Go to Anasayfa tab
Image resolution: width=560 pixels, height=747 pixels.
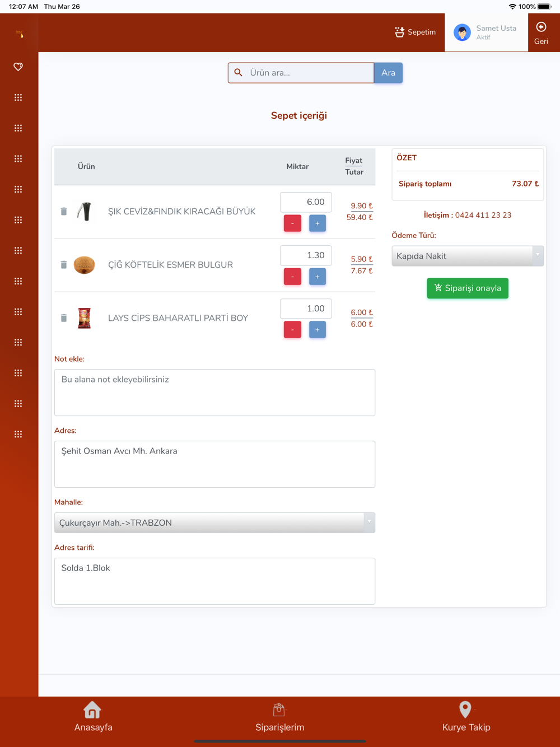coord(93,717)
